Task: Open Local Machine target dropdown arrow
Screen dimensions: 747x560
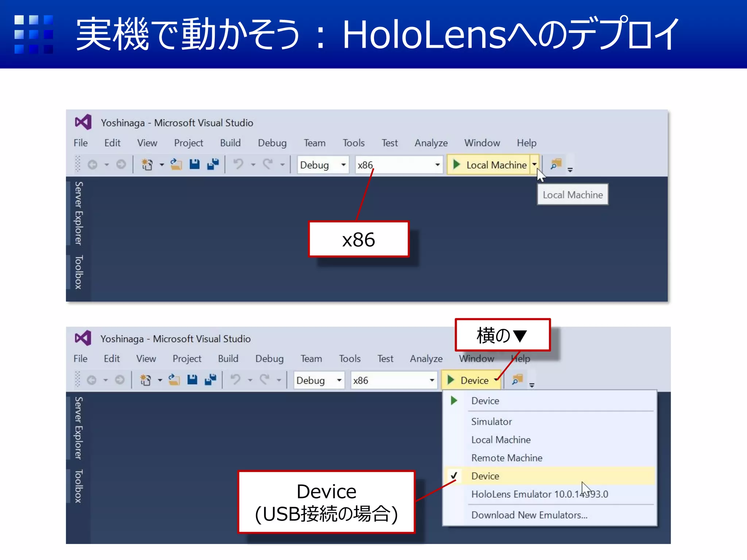Action: click(x=534, y=165)
